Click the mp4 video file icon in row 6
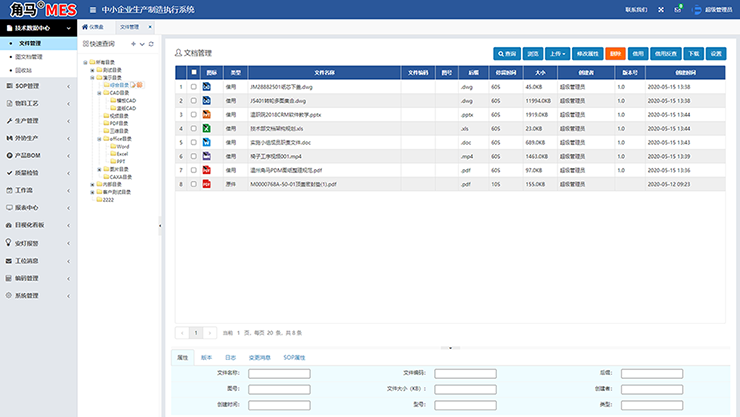Image resolution: width=740 pixels, height=417 pixels. click(207, 157)
